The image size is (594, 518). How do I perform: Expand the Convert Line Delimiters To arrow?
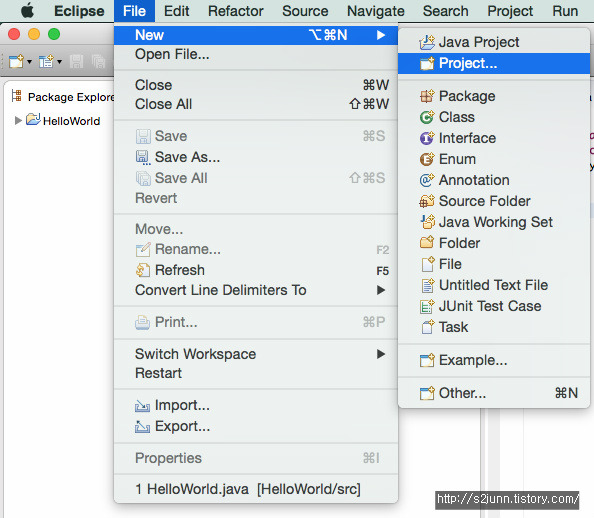[x=381, y=290]
